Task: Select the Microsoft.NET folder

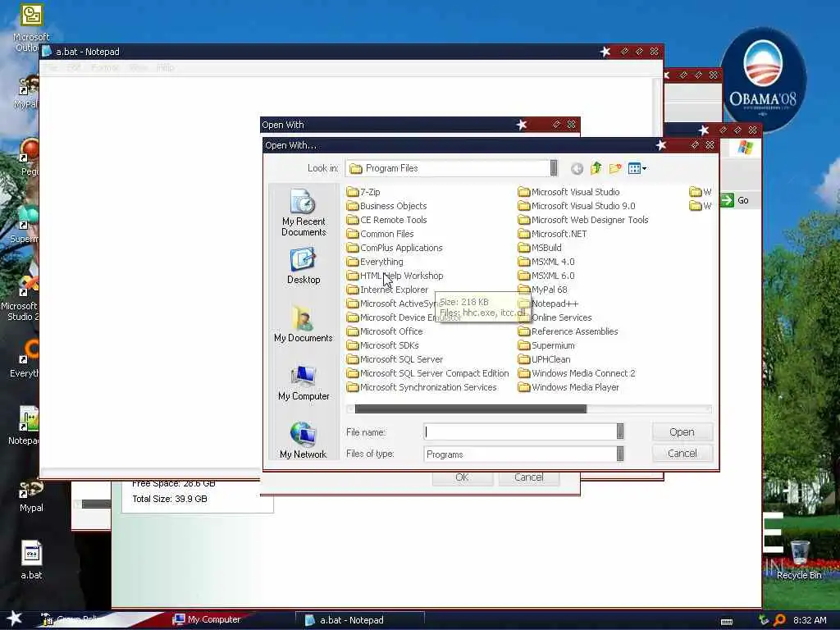Action: (552, 234)
